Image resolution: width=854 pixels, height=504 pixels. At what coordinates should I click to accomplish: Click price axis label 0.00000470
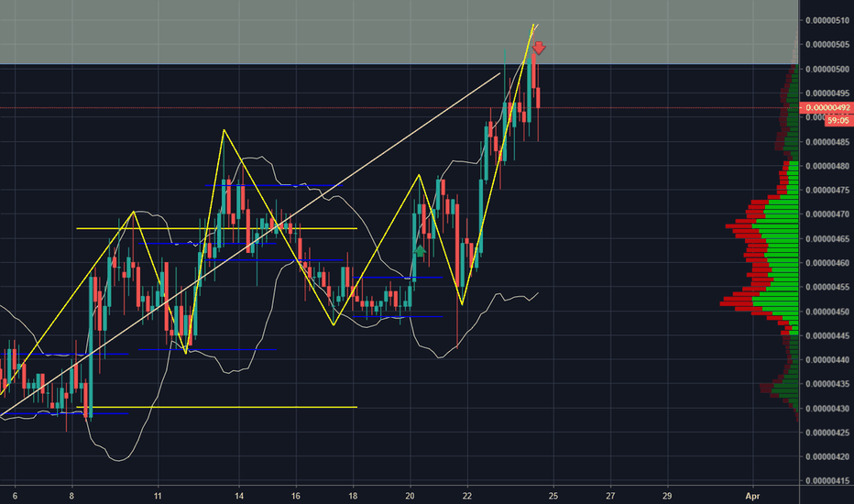tap(827, 214)
